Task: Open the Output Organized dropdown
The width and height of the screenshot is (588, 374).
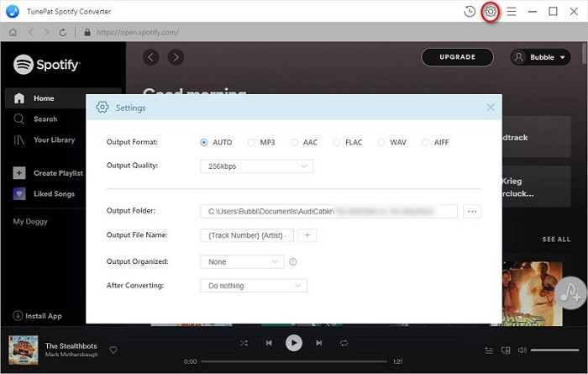Action: pos(242,262)
